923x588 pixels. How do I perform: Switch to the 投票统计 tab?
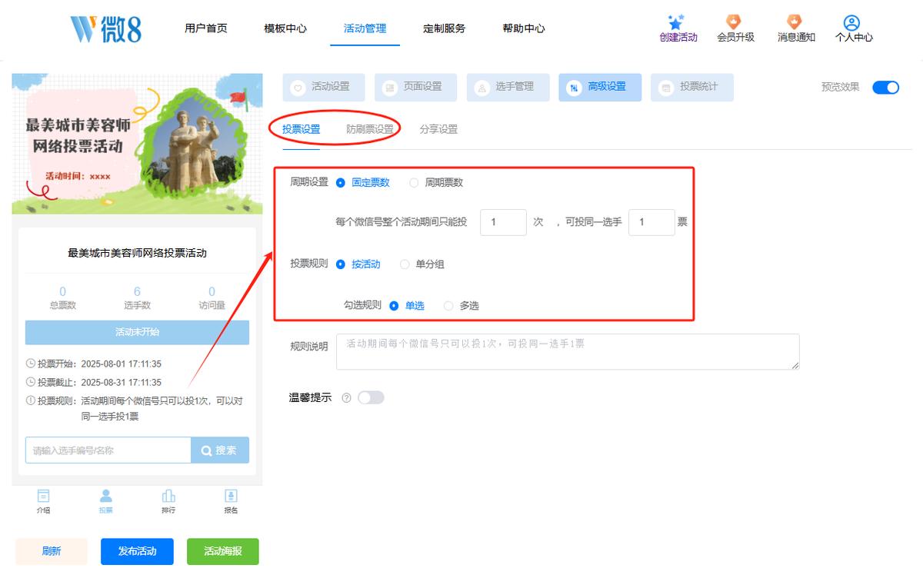point(692,88)
